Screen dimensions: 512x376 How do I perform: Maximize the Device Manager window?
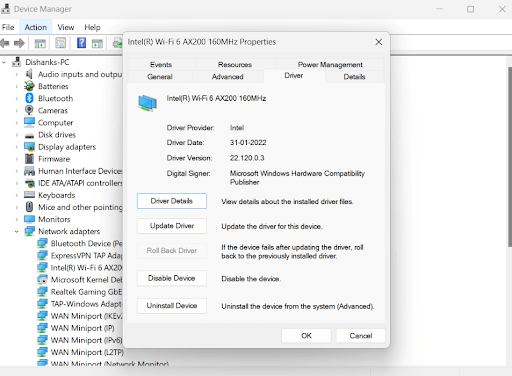(470, 9)
